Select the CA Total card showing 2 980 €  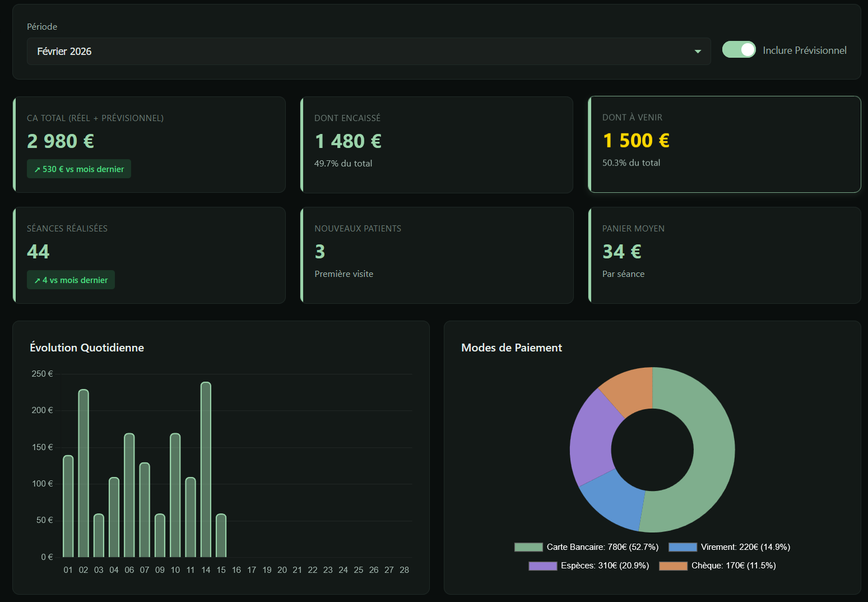click(150, 145)
